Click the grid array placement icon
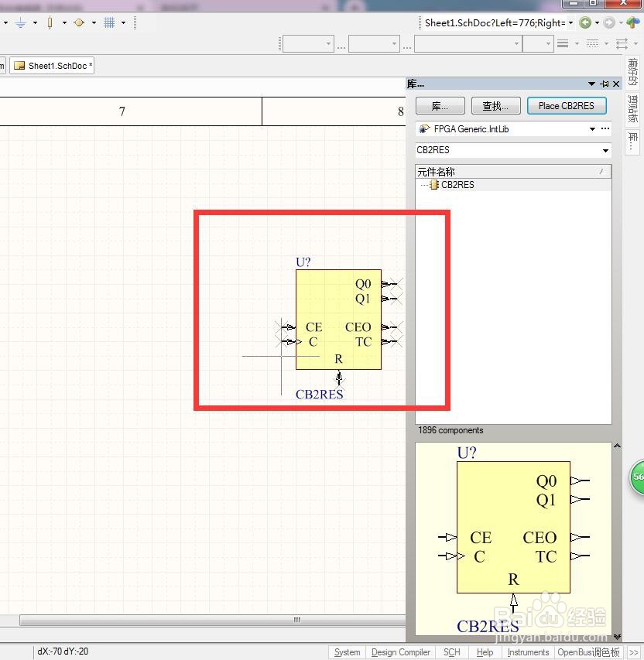This screenshot has height=660, width=644. [109, 22]
